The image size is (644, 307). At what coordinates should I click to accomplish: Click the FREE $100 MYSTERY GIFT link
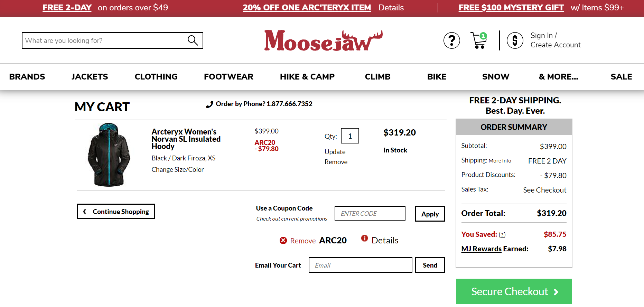(x=511, y=8)
